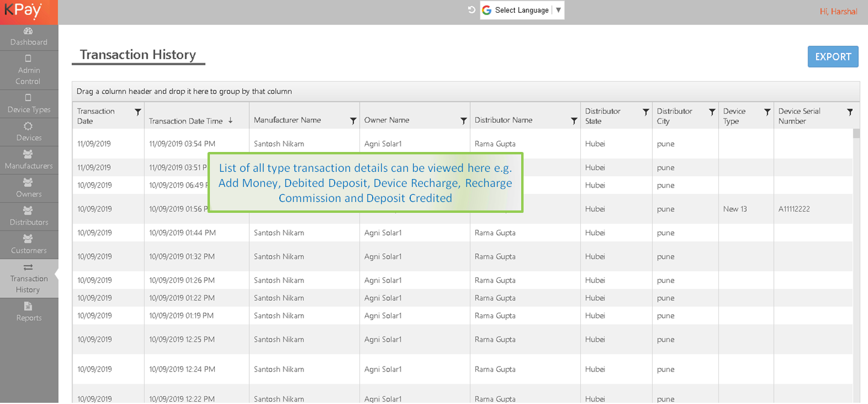The height and width of the screenshot is (404, 868).
Task: Open filter icon on Transaction Date column
Action: pyautogui.click(x=138, y=112)
